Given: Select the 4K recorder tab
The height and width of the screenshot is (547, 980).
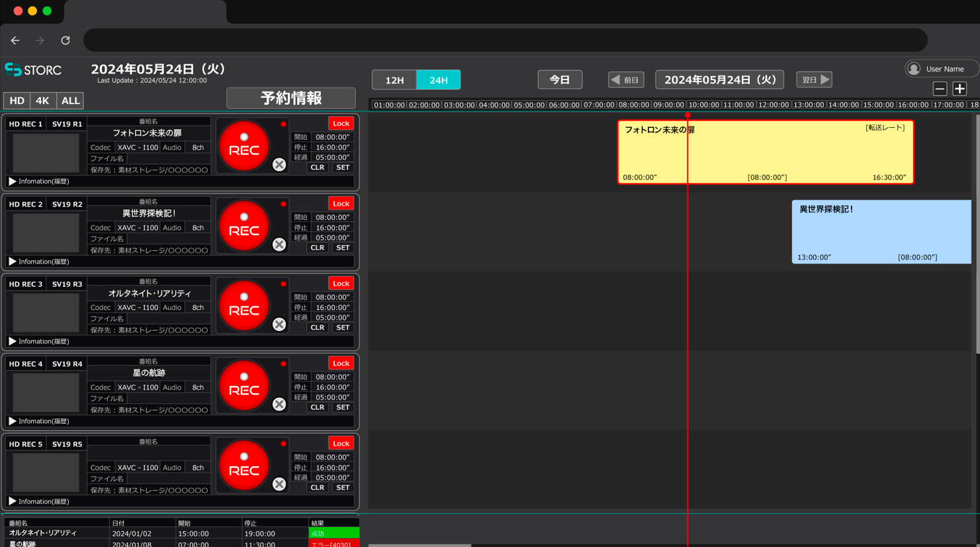Looking at the screenshot, I should pos(42,101).
